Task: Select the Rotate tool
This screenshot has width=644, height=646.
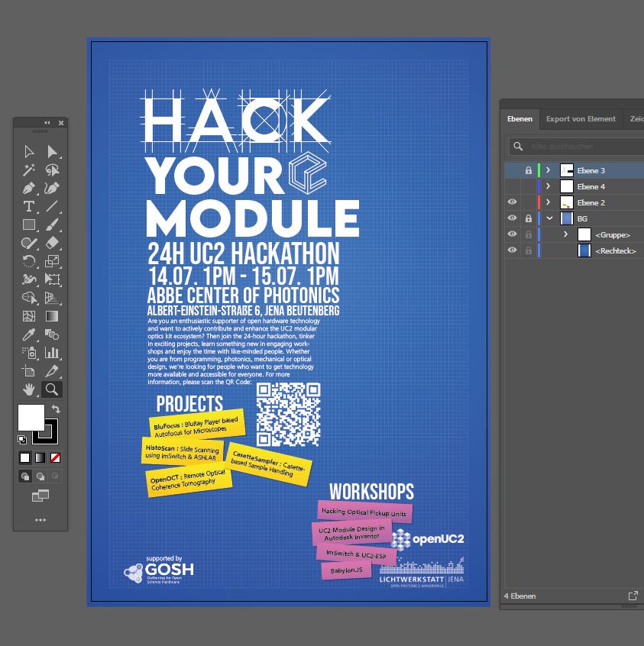Action: 29,261
